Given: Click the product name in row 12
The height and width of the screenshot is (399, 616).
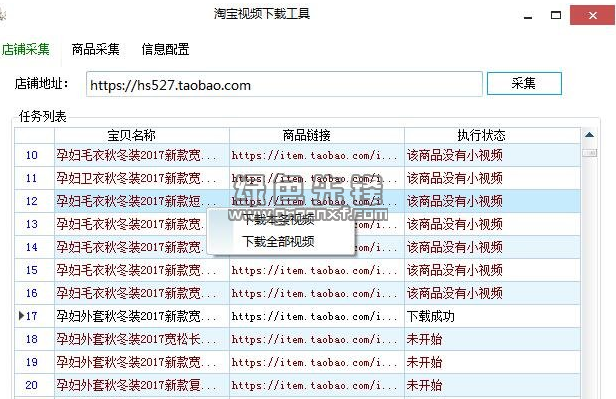Looking at the screenshot, I should [136, 201].
